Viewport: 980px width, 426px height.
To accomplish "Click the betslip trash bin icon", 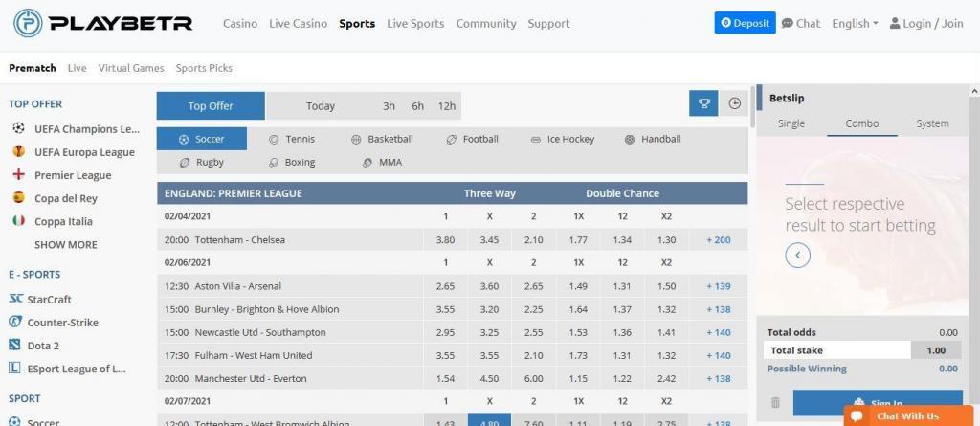I will point(775,403).
